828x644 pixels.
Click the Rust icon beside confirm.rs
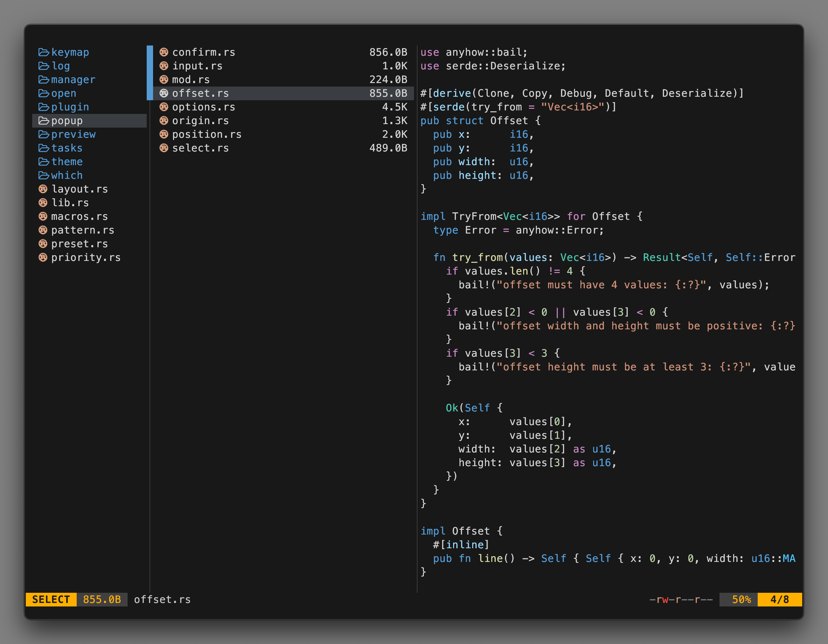(x=164, y=52)
